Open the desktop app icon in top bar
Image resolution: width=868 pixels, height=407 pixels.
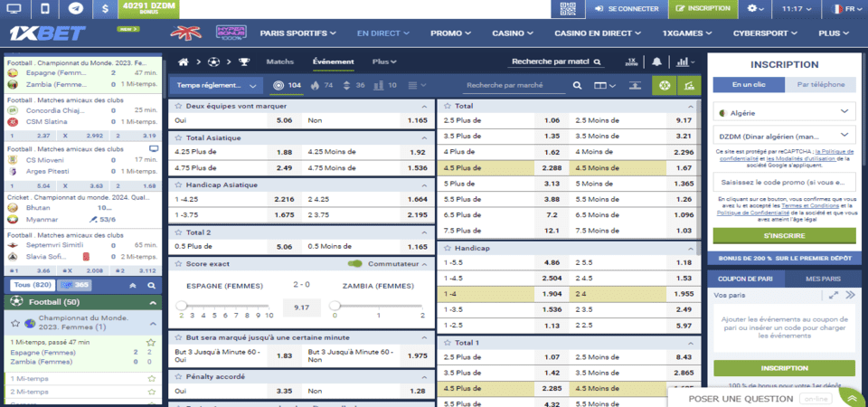click(15, 9)
